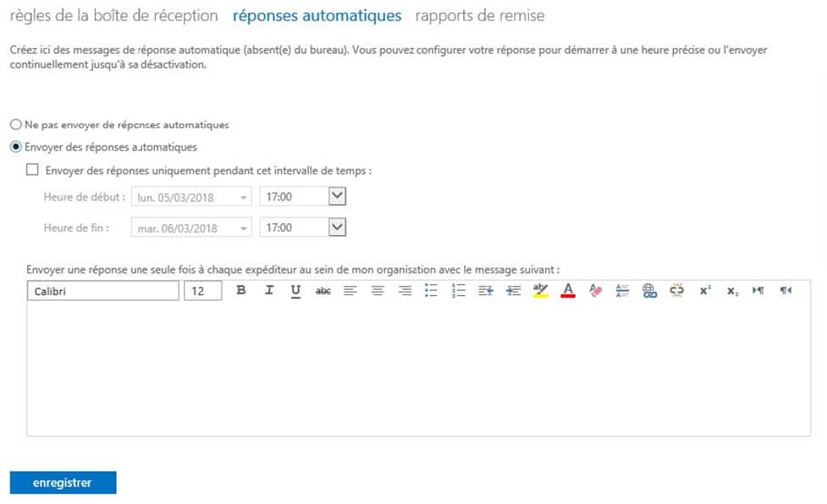Open the end time dropdown showing 17:00
Image resolution: width=827 pixels, height=504 pixels.
pyautogui.click(x=334, y=227)
